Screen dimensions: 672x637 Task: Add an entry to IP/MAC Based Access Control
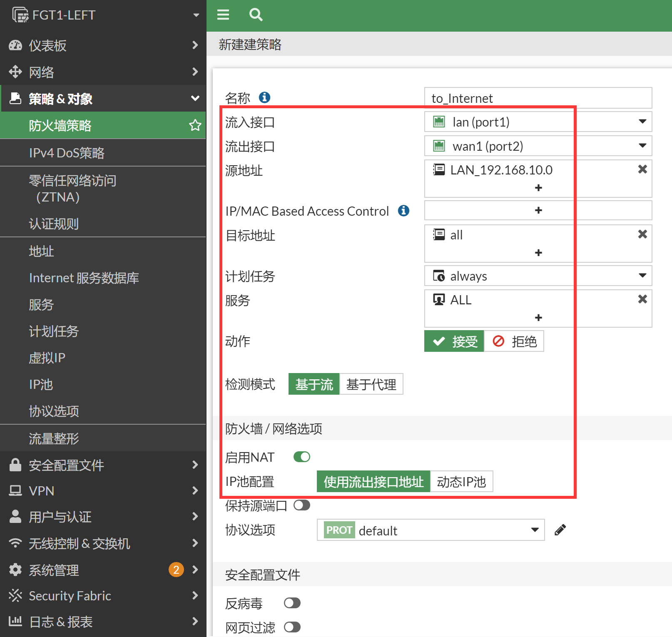click(538, 211)
